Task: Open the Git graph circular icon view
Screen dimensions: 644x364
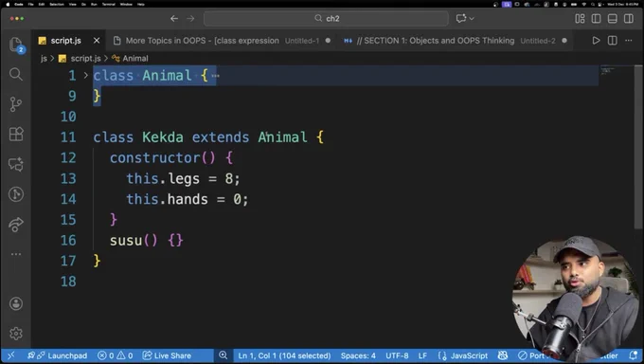Action: 16,194
